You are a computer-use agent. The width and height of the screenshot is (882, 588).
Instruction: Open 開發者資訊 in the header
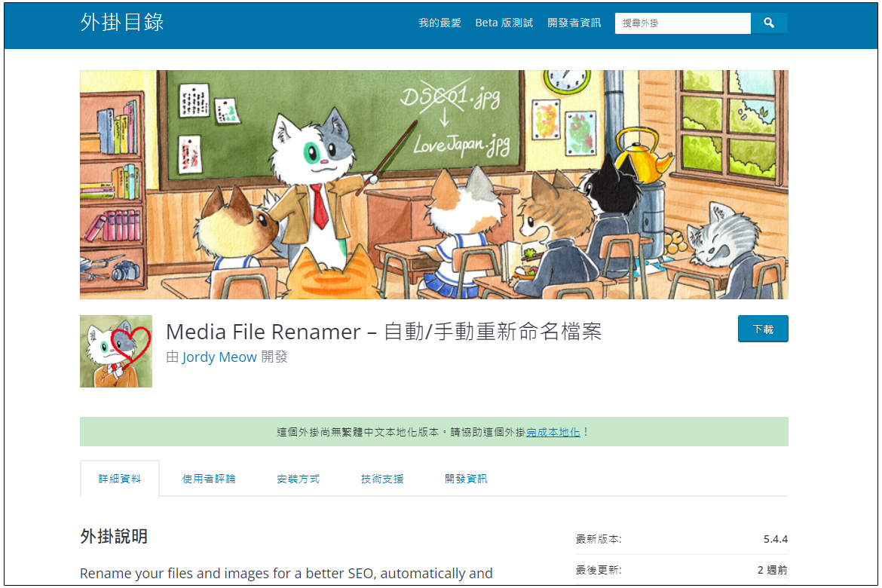[x=574, y=23]
